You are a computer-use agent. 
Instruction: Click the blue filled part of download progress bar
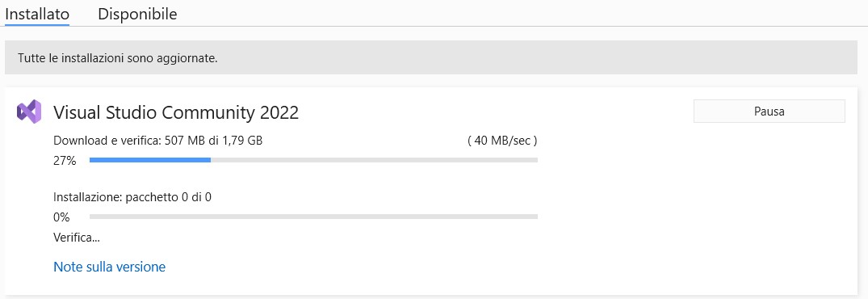(x=150, y=160)
